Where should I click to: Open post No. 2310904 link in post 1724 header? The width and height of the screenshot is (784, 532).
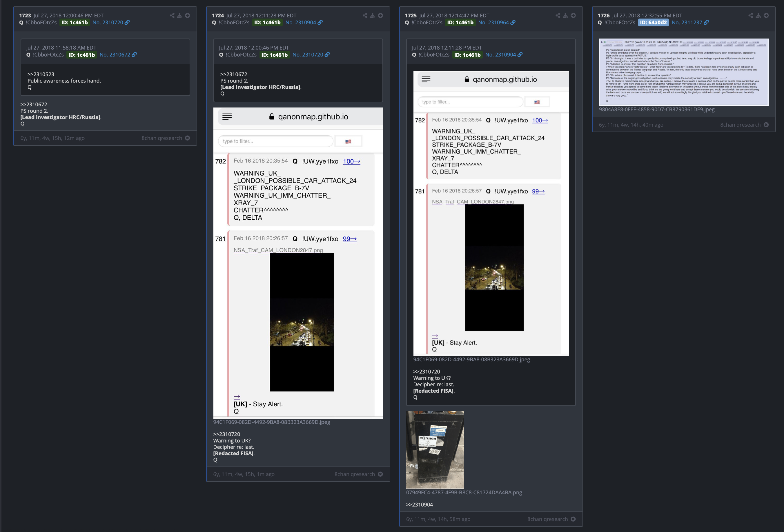tap(301, 23)
